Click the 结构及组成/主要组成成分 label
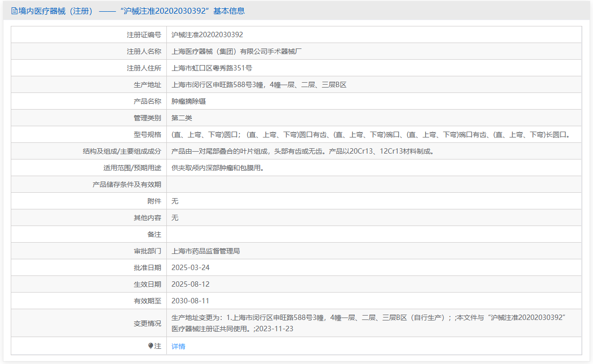Screen dimensions: 593x364 click(x=122, y=151)
